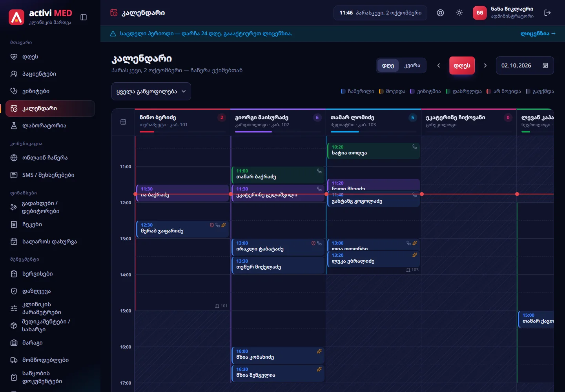This screenshot has height=392, width=565.
Task: Open the 13:30 თემურ მიქელაძე appointment
Action: pyautogui.click(x=278, y=265)
